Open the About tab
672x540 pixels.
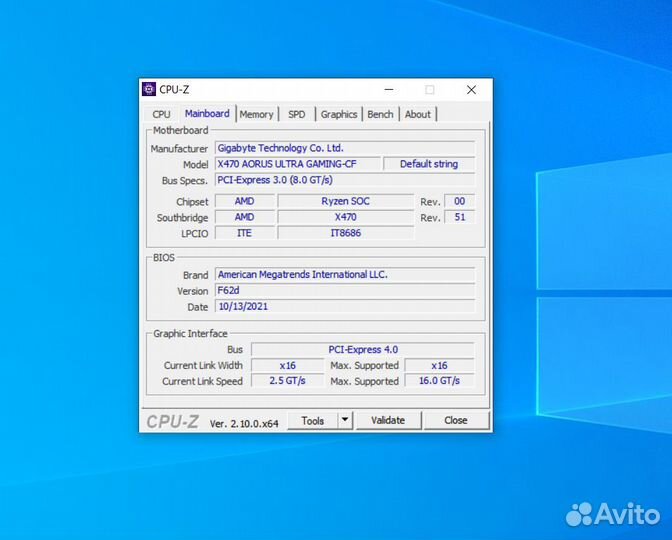(x=417, y=114)
